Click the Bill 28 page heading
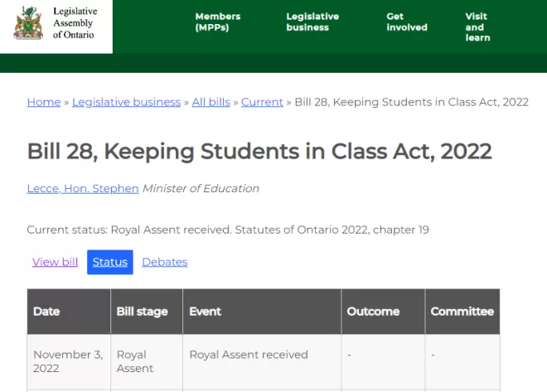Image resolution: width=547 pixels, height=392 pixels. tap(259, 152)
